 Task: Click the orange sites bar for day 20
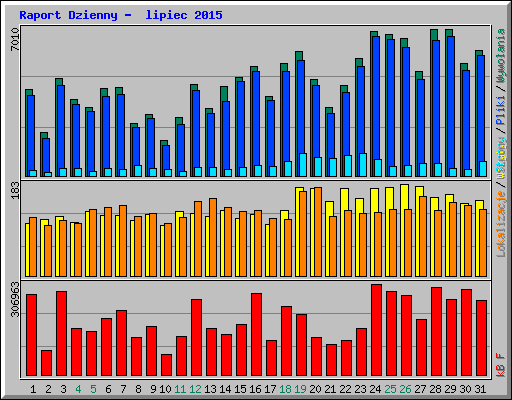tap(318, 232)
